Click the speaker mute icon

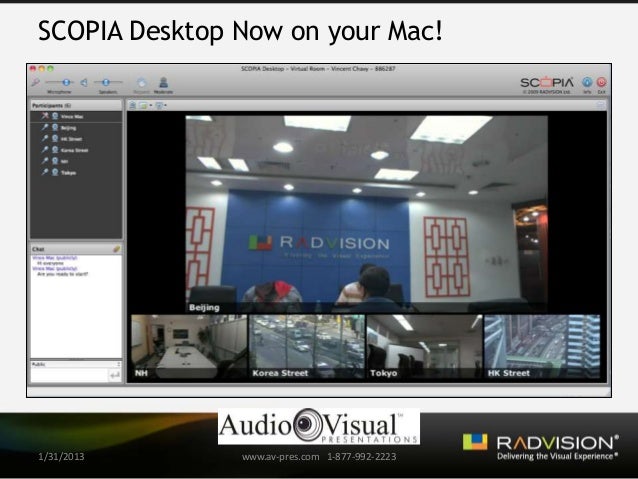coord(84,83)
